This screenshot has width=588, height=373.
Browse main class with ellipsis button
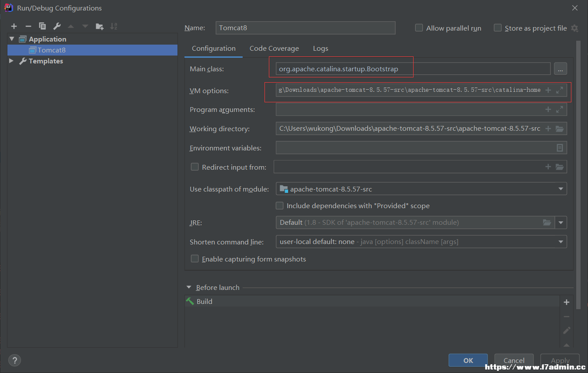pos(560,69)
